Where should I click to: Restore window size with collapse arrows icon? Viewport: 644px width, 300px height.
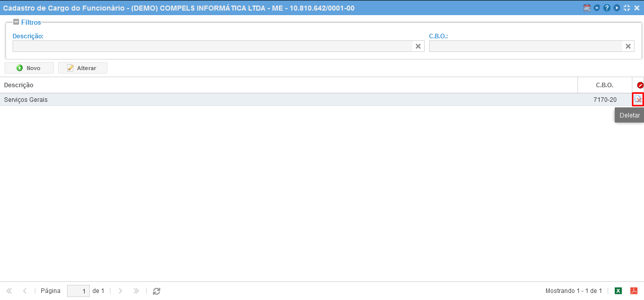coord(627,8)
